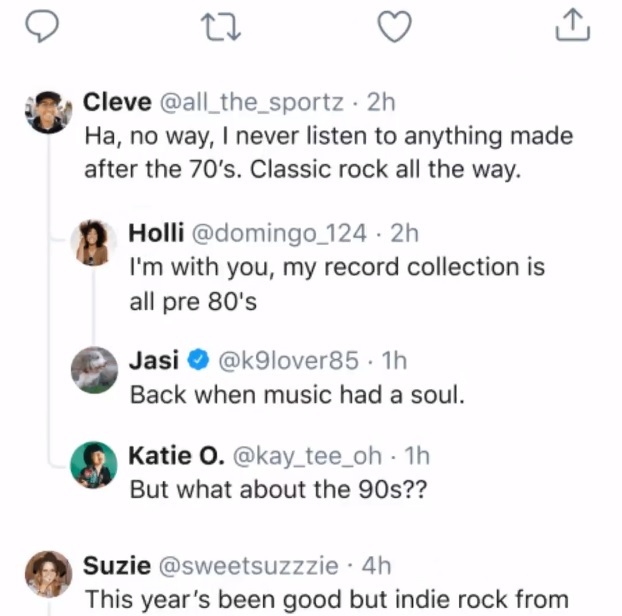622x616 pixels.
Task: Select the display name Katie O.
Action: pyautogui.click(x=175, y=456)
